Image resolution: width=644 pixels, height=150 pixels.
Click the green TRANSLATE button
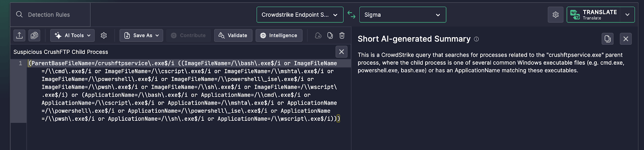coord(594,15)
